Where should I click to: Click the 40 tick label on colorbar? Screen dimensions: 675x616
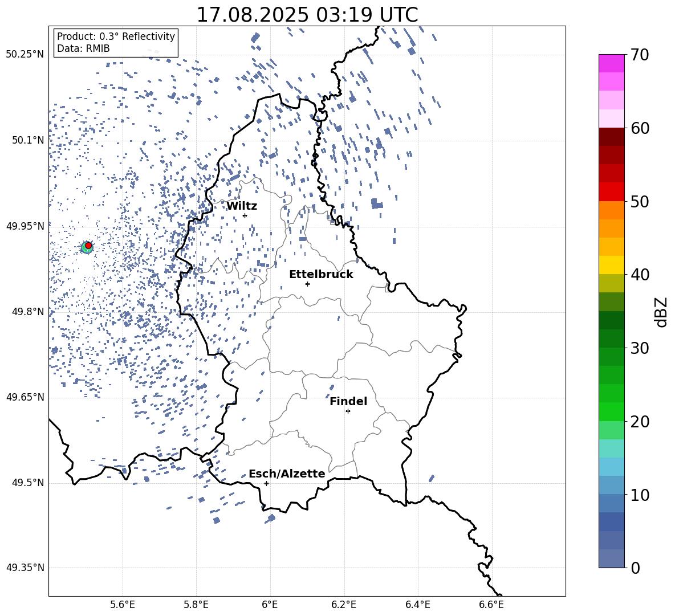pyautogui.click(x=640, y=275)
